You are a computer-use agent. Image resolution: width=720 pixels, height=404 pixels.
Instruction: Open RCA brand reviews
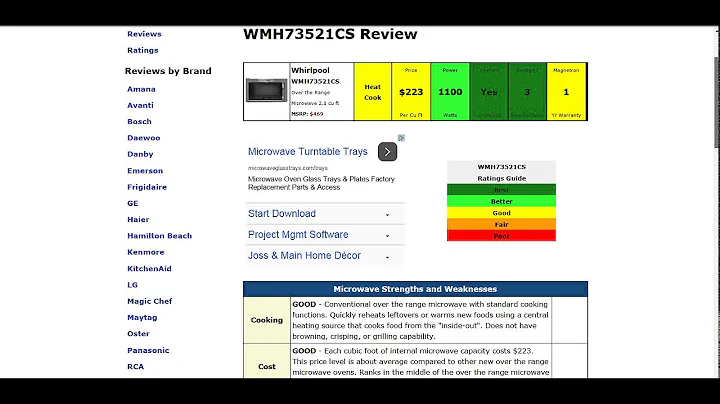pyautogui.click(x=135, y=366)
